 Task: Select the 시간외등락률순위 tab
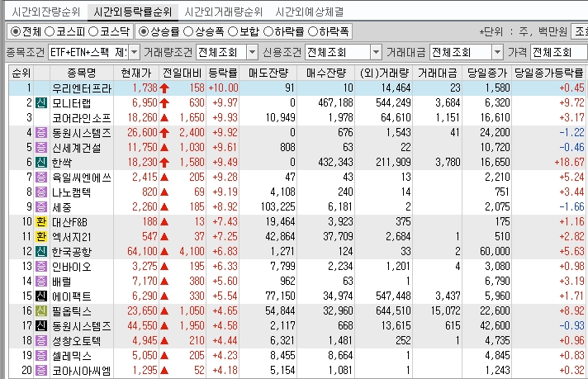[x=133, y=12]
